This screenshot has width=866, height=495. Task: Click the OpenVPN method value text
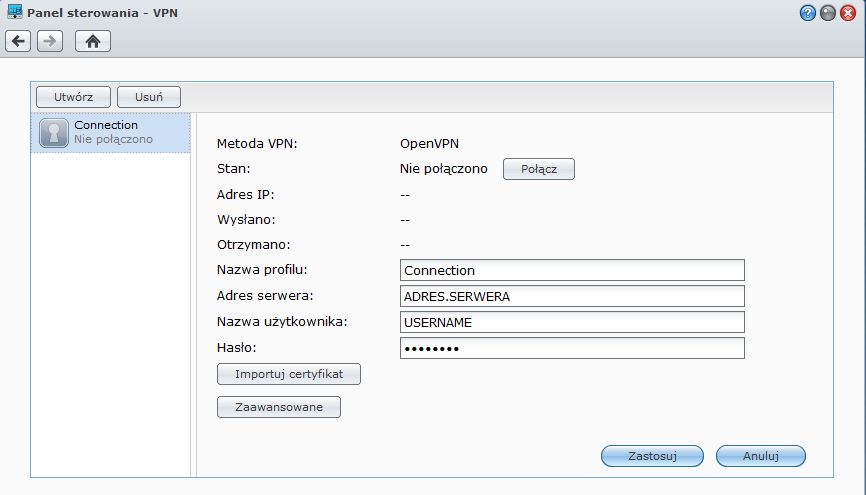[429, 144]
